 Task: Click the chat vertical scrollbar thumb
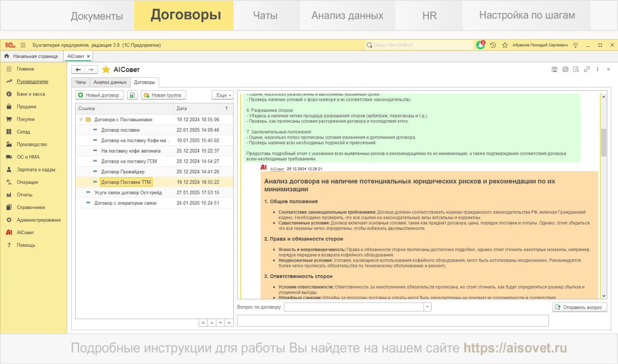[x=604, y=142]
